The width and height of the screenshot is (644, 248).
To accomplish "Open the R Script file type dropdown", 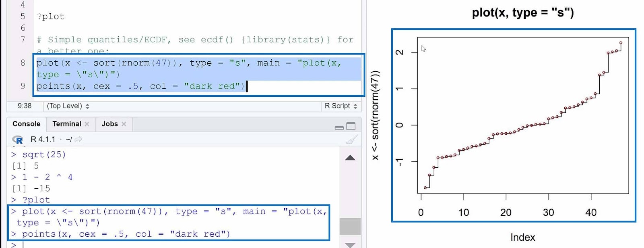I will pos(341,106).
